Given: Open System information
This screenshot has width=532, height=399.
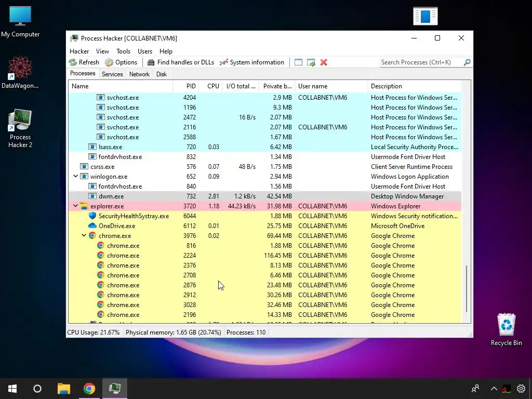Looking at the screenshot, I should coord(252,62).
